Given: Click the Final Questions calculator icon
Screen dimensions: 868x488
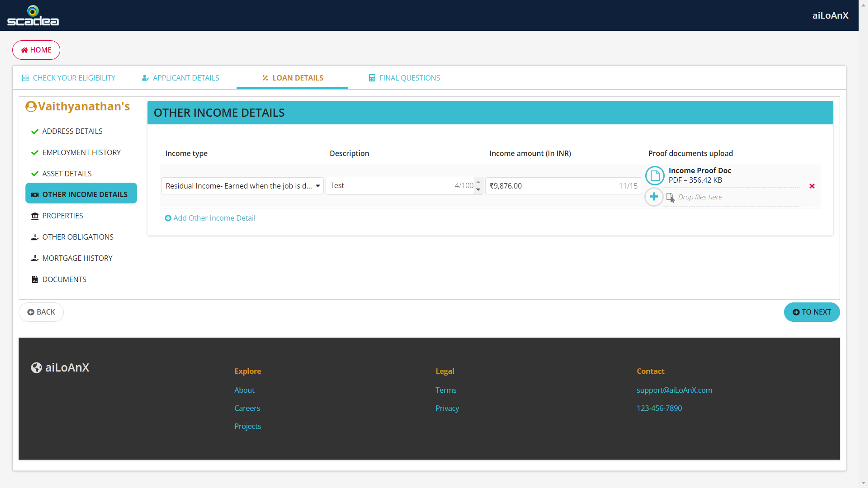Looking at the screenshot, I should [372, 78].
